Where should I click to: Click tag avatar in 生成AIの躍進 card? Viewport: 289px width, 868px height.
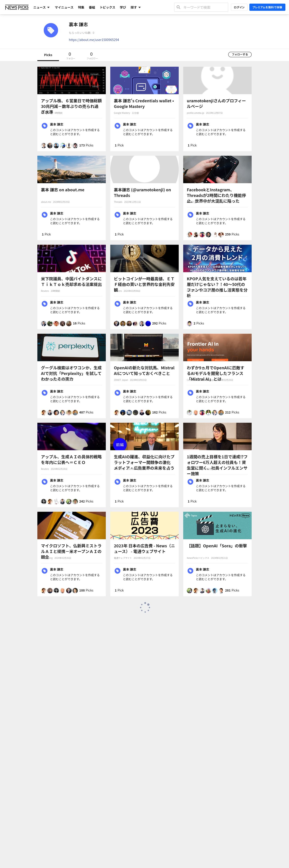pos(117,482)
